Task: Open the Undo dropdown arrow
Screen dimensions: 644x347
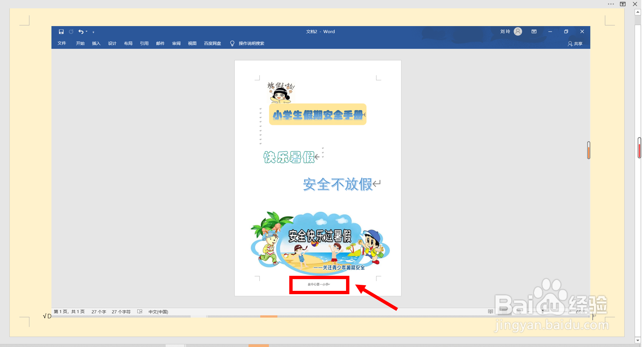Action: 86,31
